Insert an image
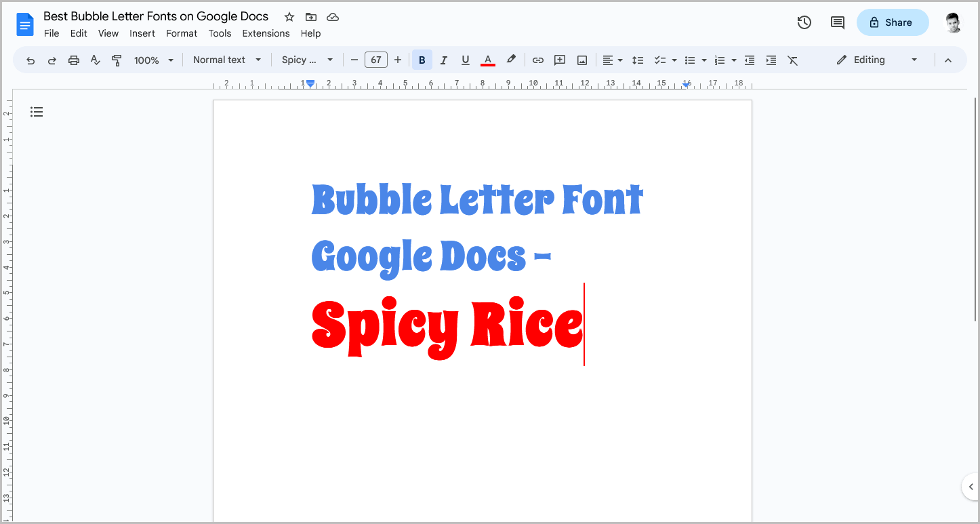 [x=581, y=60]
